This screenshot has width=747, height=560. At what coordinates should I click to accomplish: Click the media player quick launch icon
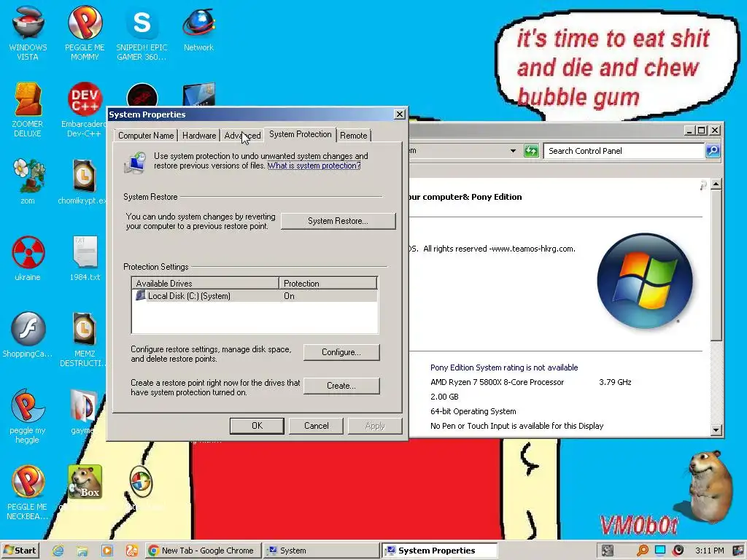click(107, 551)
